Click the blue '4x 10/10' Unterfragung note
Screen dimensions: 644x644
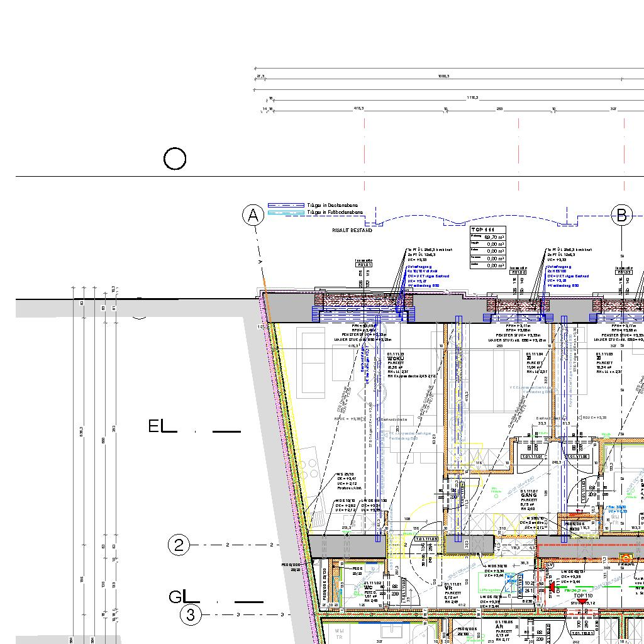[x=422, y=271]
